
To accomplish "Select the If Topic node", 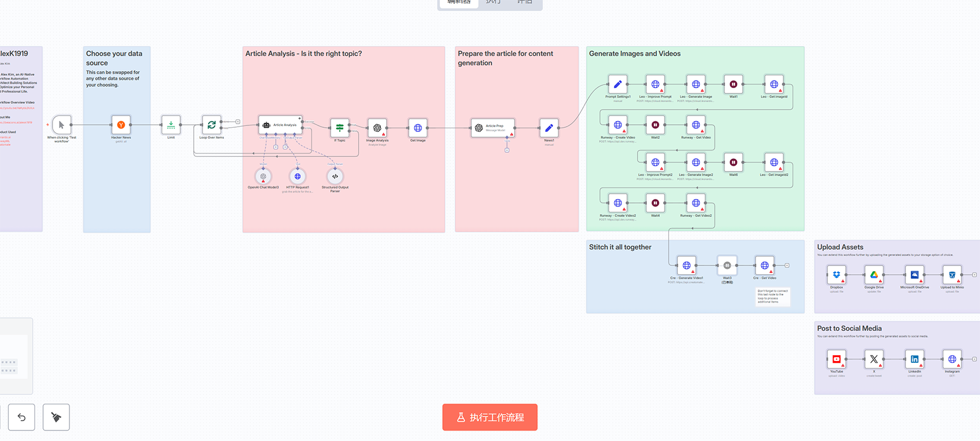I will (x=339, y=128).
